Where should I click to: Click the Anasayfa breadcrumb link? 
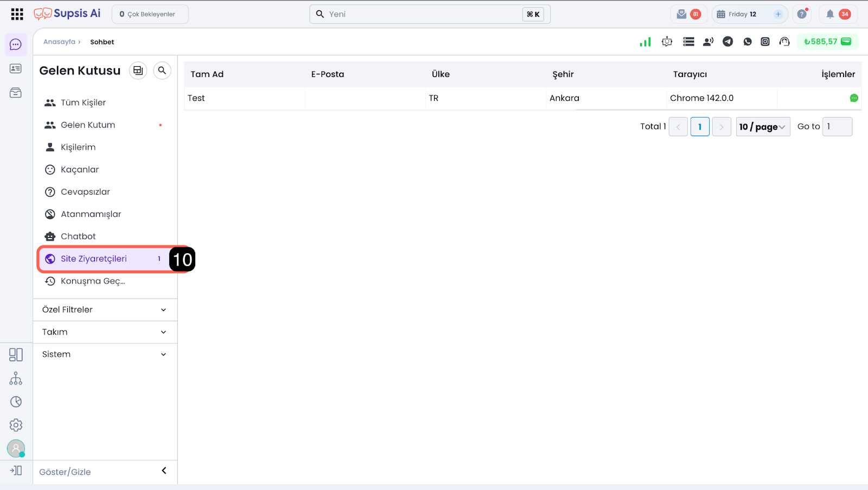(x=59, y=42)
